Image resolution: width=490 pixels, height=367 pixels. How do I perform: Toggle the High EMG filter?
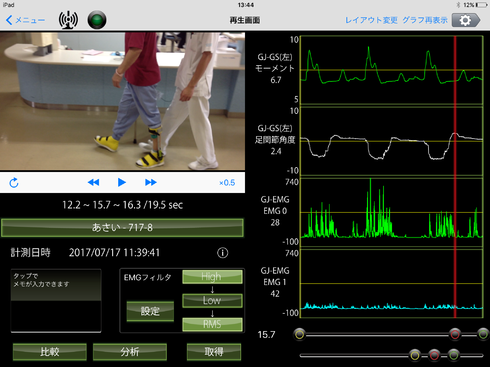[x=212, y=277]
